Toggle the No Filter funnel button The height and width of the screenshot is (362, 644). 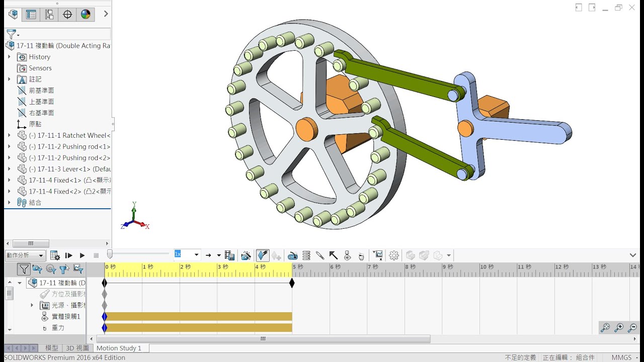[x=24, y=269]
